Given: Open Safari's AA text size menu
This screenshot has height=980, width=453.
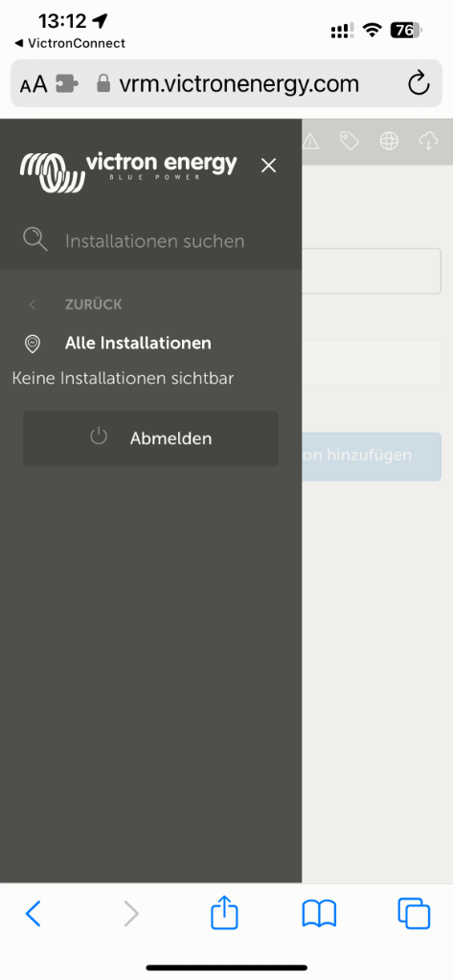Looking at the screenshot, I should tap(34, 84).
